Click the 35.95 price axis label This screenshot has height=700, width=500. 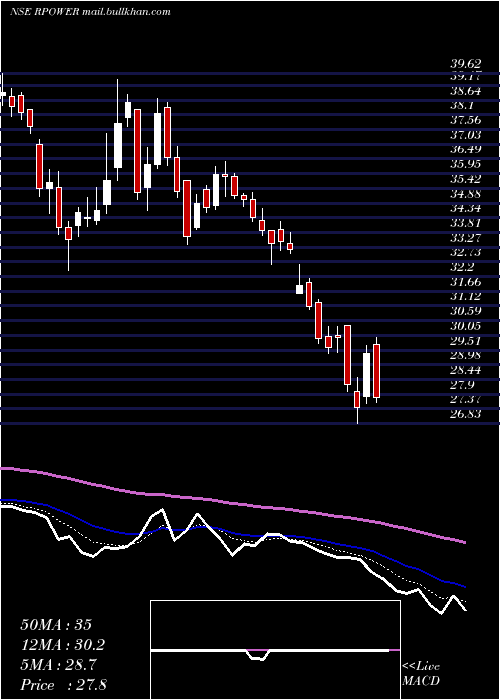[x=465, y=164]
